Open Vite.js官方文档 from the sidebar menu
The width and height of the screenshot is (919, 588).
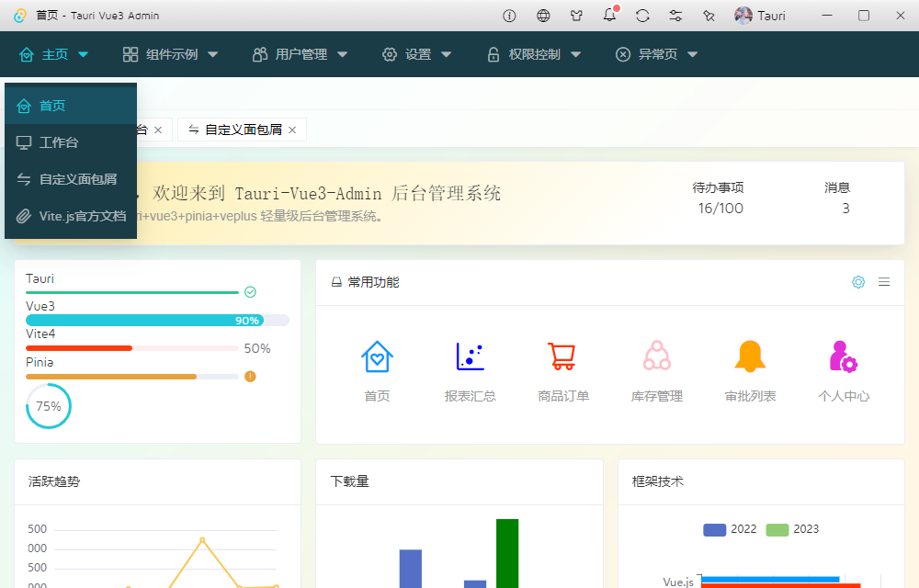pyautogui.click(x=71, y=216)
